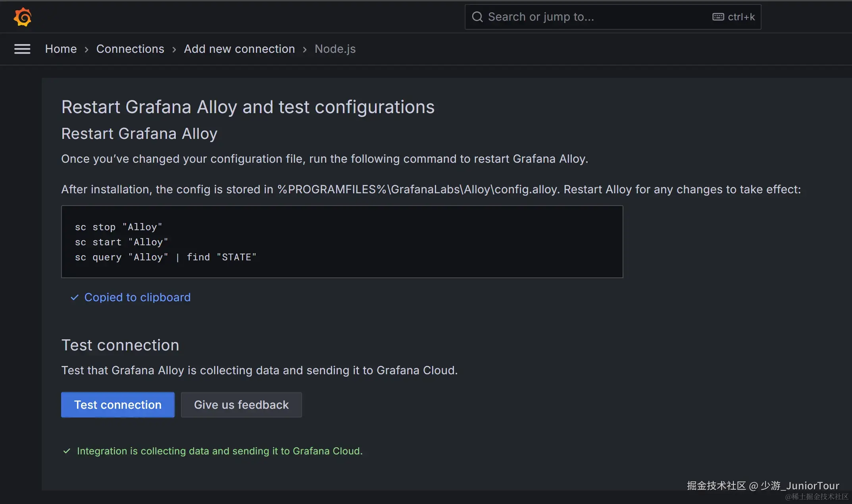Click chevron between Home and Connections

point(87,49)
